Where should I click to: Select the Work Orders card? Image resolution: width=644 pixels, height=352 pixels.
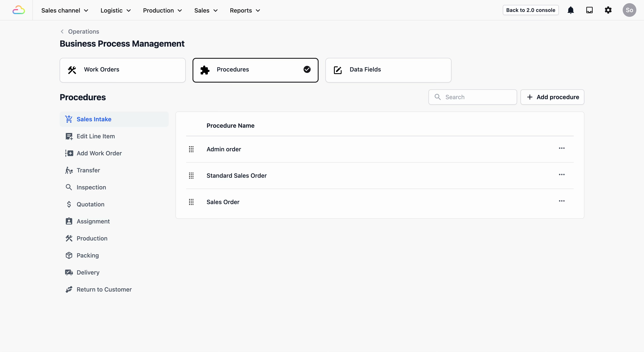(122, 70)
